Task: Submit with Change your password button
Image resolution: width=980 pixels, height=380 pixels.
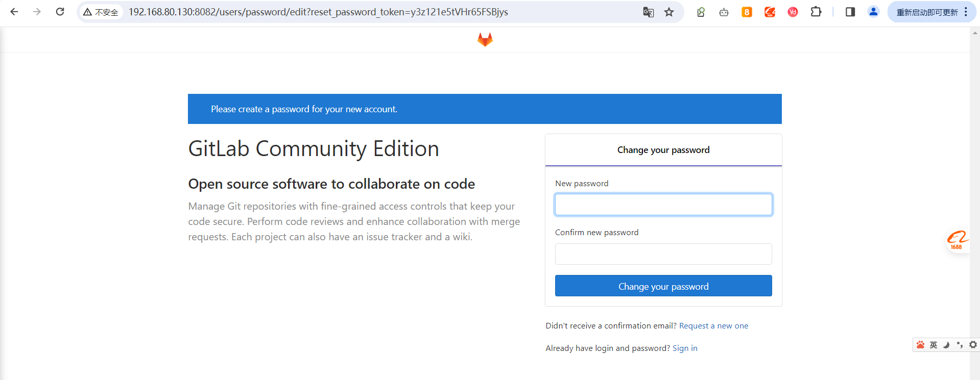Action: click(663, 286)
